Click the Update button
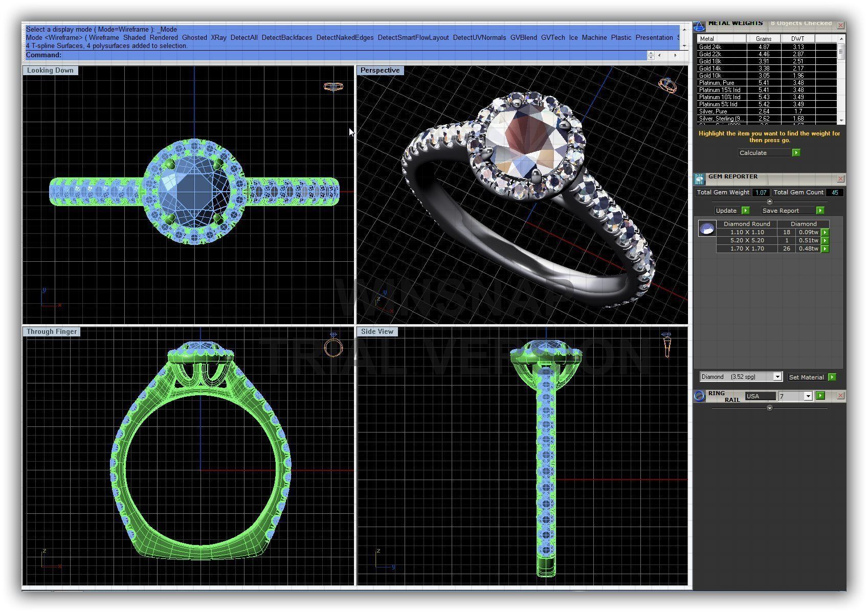868x613 pixels. (x=728, y=211)
